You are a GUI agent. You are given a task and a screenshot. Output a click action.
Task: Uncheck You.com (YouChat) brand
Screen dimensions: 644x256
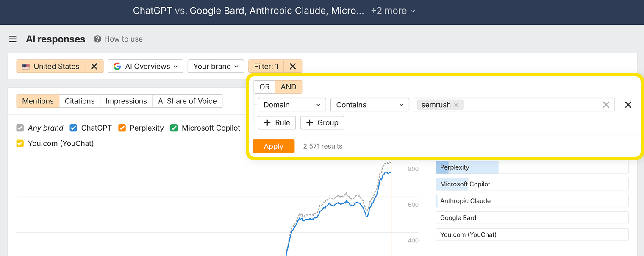point(19,143)
